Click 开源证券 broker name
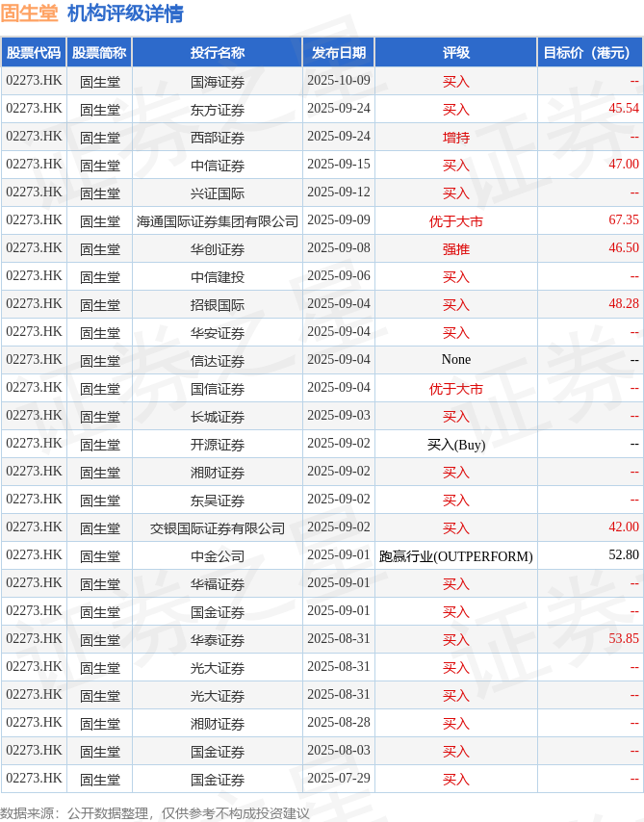The height and width of the screenshot is (822, 644). (218, 445)
